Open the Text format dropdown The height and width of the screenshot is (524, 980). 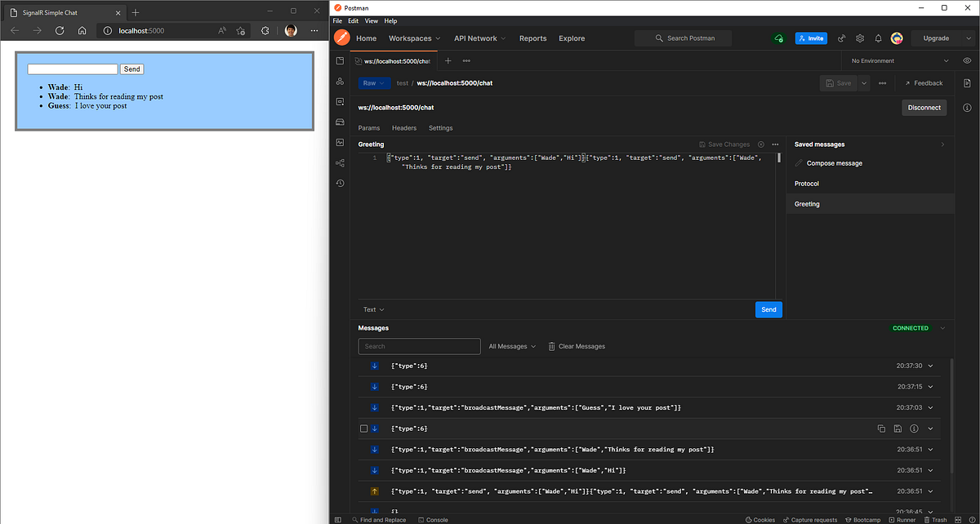click(373, 309)
